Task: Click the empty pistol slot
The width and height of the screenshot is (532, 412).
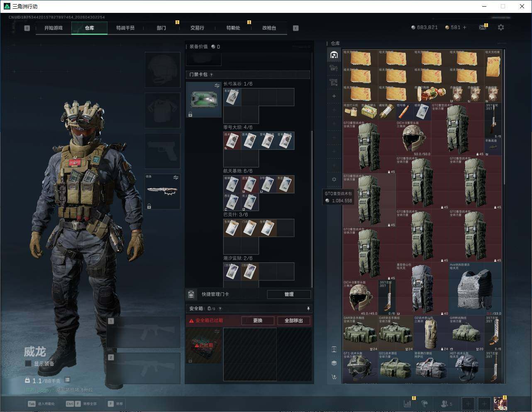Action: 162,151
